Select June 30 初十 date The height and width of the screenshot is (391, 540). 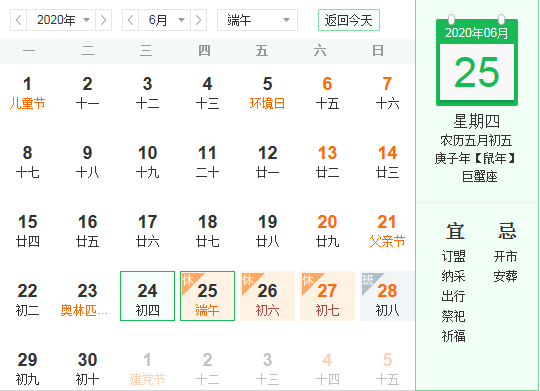87,369
